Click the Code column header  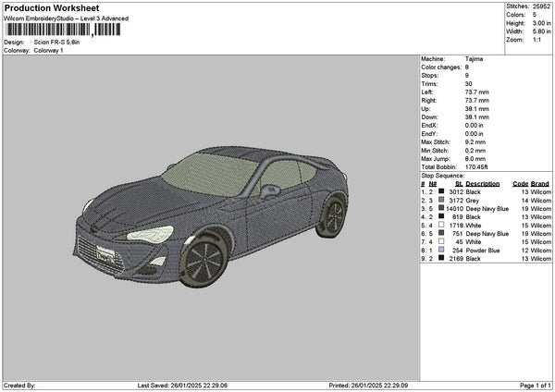click(520, 183)
